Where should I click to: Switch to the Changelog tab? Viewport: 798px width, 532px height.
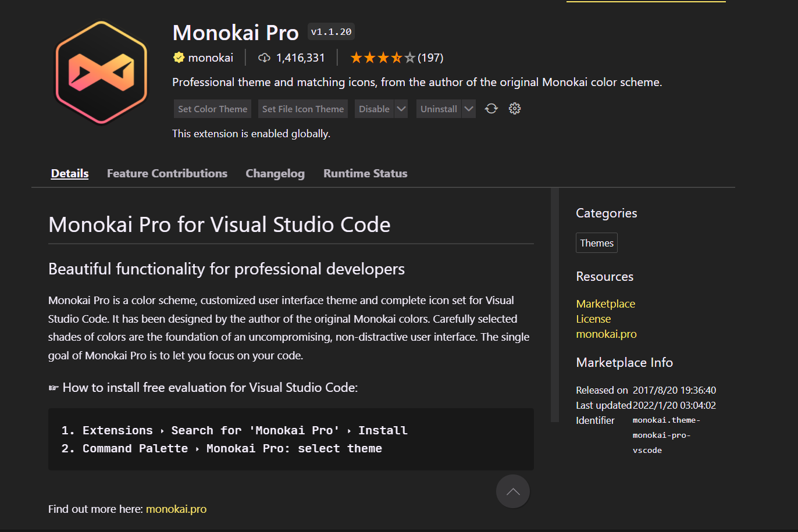tap(275, 173)
